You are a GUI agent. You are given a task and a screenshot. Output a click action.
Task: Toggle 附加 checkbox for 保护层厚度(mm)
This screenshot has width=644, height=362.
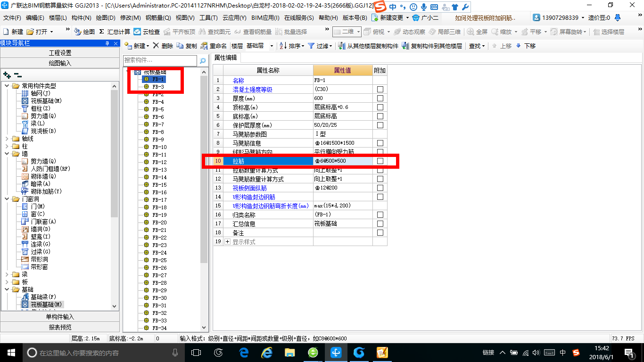tap(380, 125)
